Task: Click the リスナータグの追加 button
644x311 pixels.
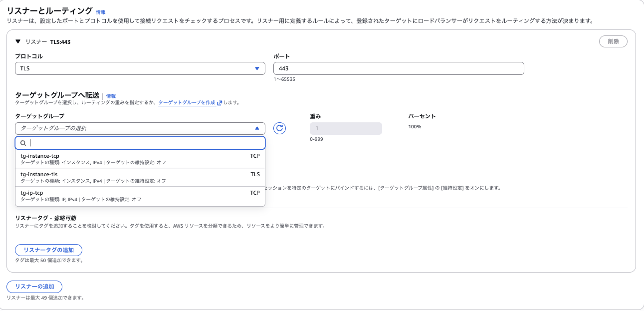Action: [48, 250]
